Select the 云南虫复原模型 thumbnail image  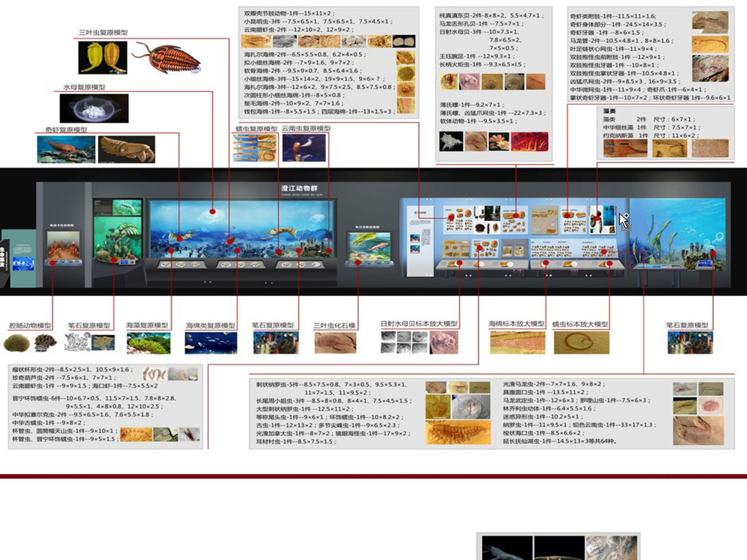[x=304, y=147]
